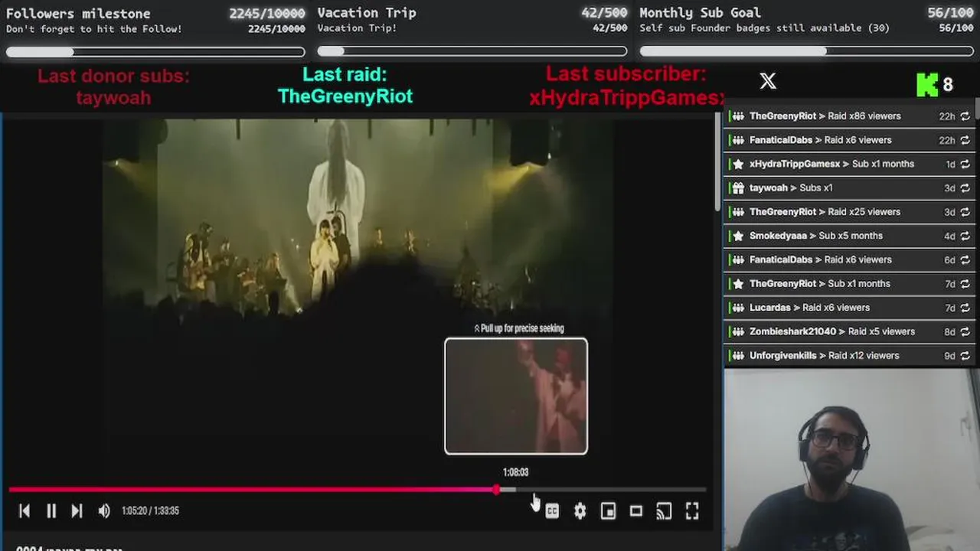Replay taywoah Subs x1 event

965,187
